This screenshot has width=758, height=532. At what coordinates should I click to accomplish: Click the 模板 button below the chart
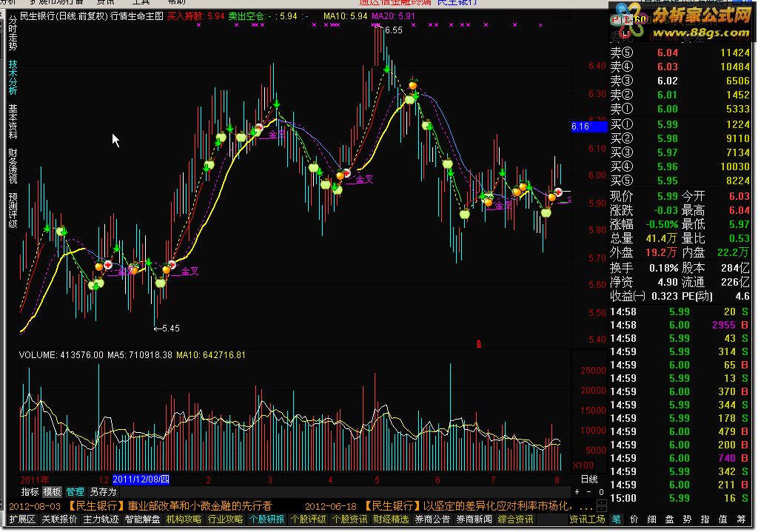point(53,492)
